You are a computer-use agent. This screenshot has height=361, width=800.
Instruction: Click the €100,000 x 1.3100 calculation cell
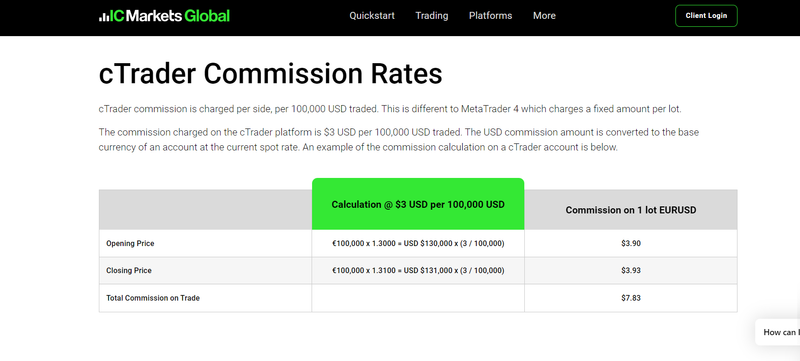(x=418, y=271)
